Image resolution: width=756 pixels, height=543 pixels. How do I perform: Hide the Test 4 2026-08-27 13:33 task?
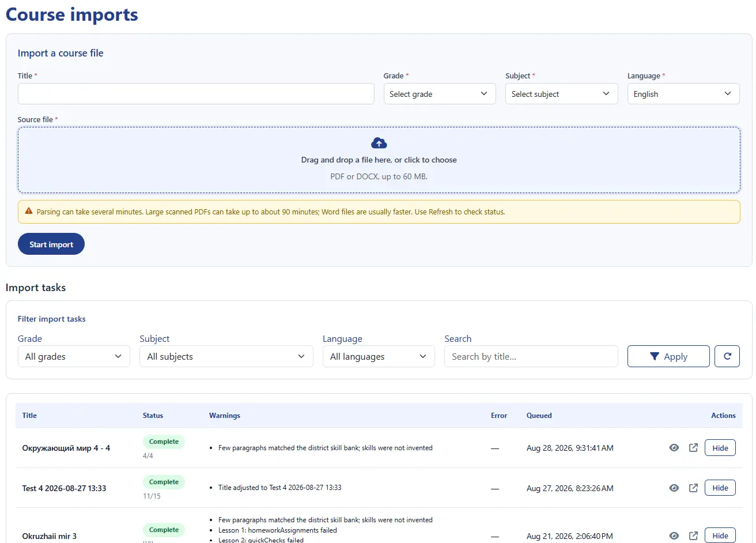[720, 488]
